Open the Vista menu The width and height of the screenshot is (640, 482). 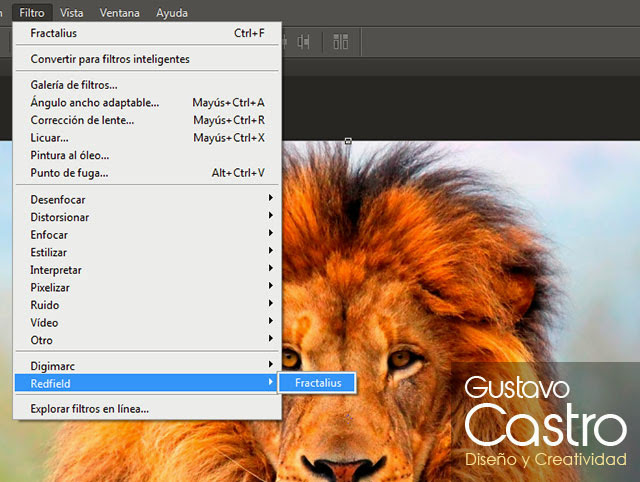point(71,13)
